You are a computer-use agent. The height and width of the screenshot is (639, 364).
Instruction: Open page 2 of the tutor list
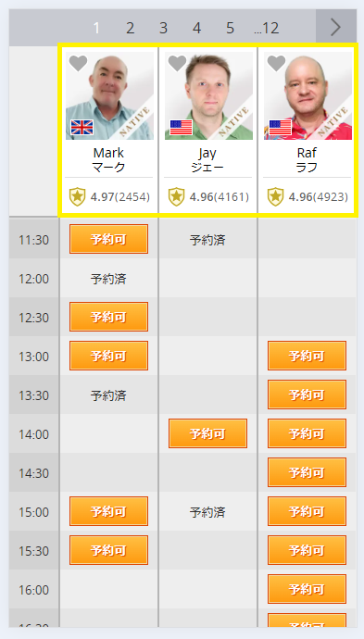pos(130,28)
